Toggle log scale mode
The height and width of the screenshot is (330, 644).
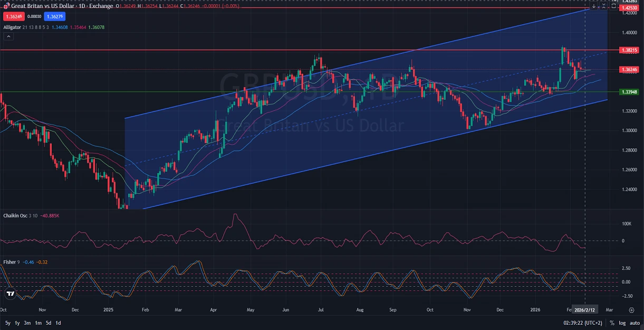click(x=621, y=323)
